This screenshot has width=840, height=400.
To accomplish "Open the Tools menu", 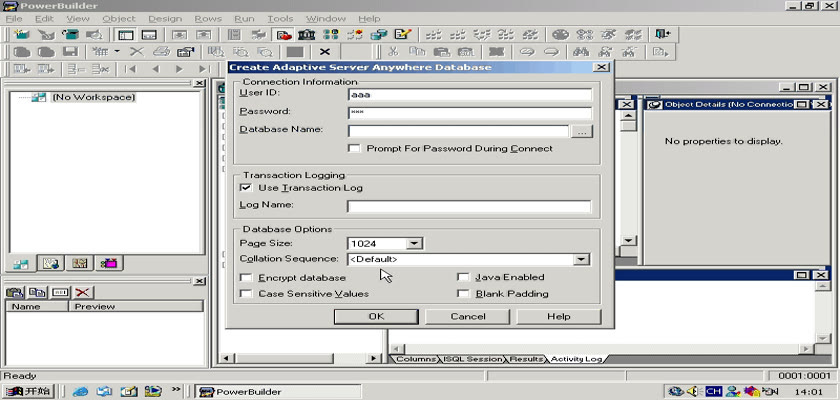I will (280, 18).
